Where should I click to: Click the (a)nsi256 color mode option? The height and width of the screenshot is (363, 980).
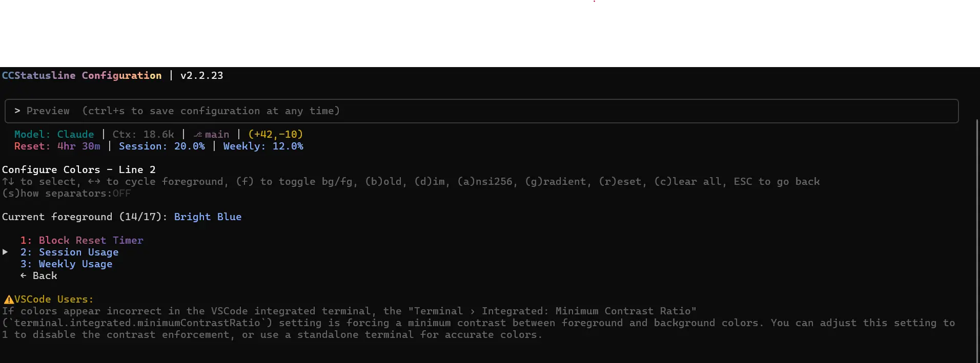click(485, 182)
